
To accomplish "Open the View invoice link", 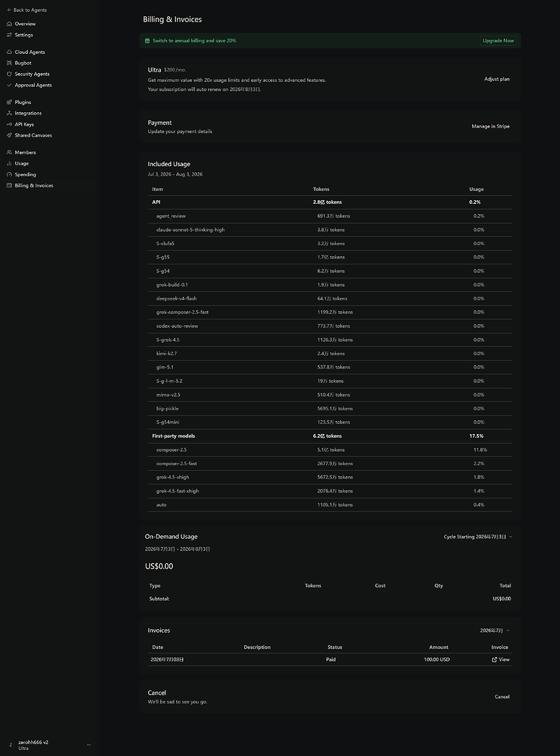I will [x=501, y=659].
